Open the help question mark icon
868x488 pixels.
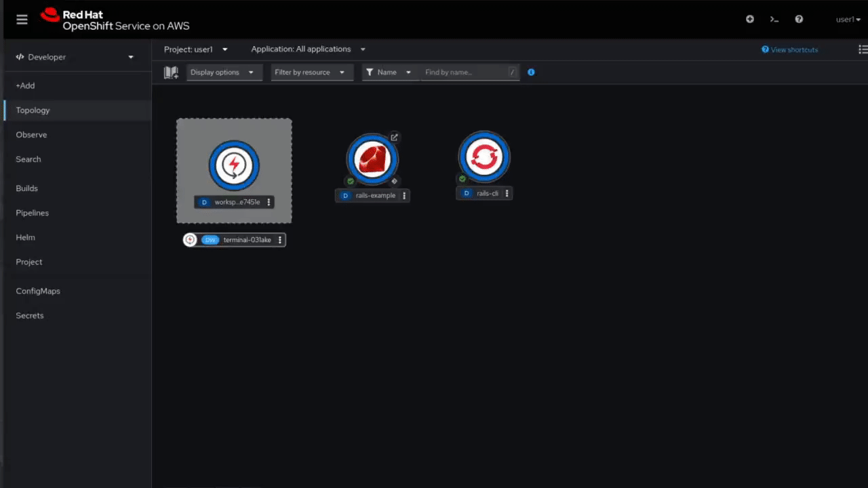click(x=799, y=19)
